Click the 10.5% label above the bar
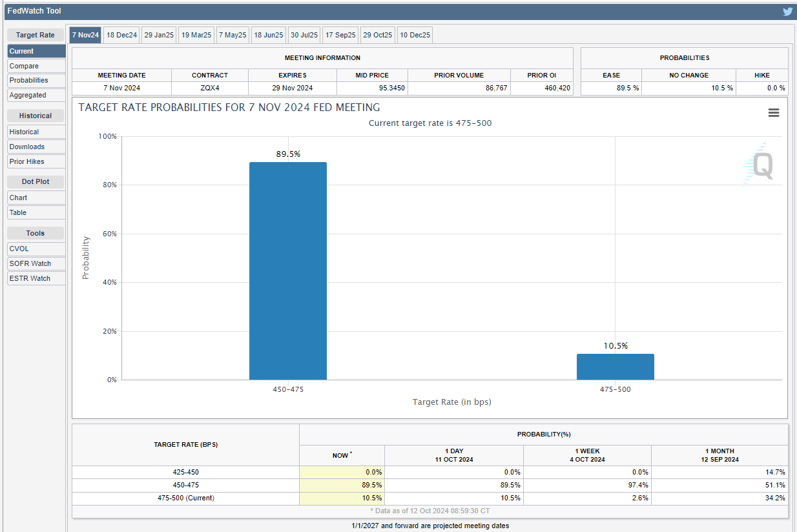The width and height of the screenshot is (797, 532). point(616,345)
